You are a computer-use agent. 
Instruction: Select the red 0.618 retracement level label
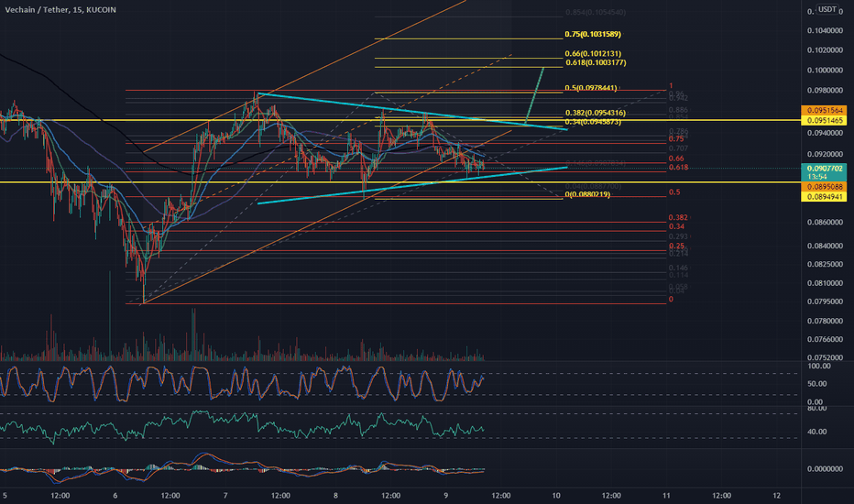coord(678,168)
